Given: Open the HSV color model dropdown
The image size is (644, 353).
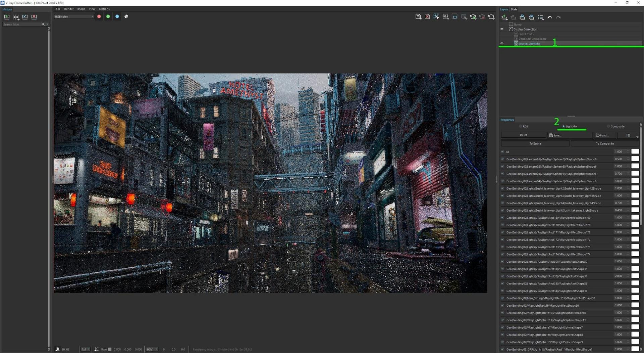Looking at the screenshot, I should (x=152, y=349).
